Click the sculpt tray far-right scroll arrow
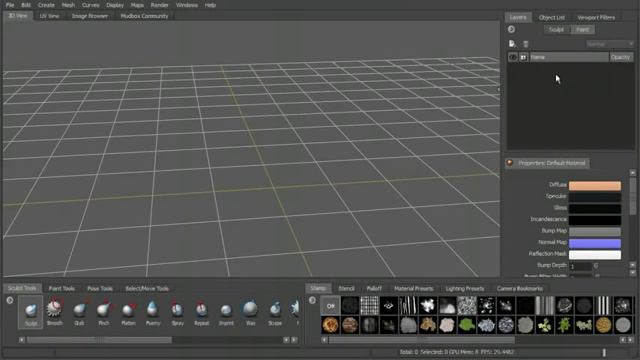The image size is (640, 360). (294, 340)
